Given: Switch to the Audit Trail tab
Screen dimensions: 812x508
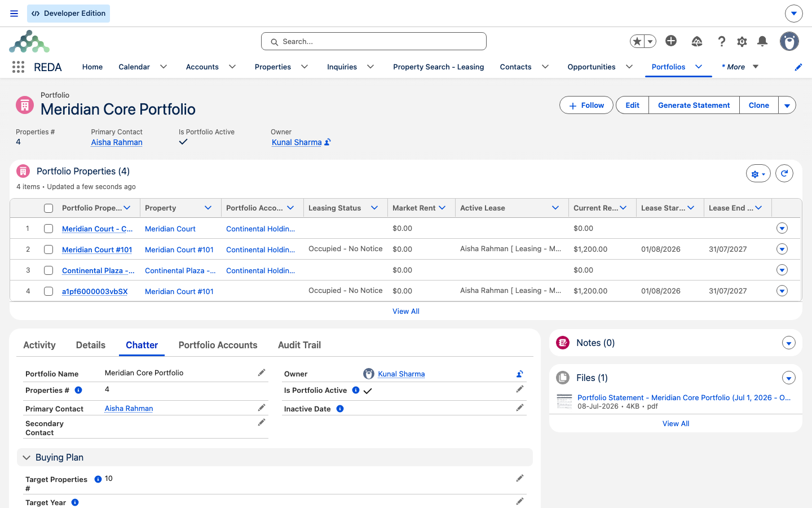Looking at the screenshot, I should click(x=299, y=345).
